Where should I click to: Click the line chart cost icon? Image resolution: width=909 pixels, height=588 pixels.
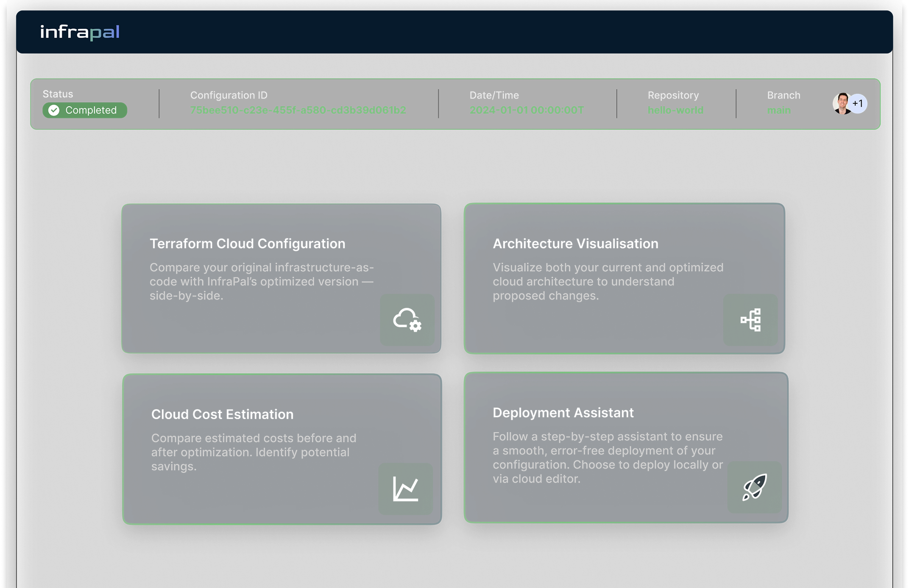pos(405,489)
